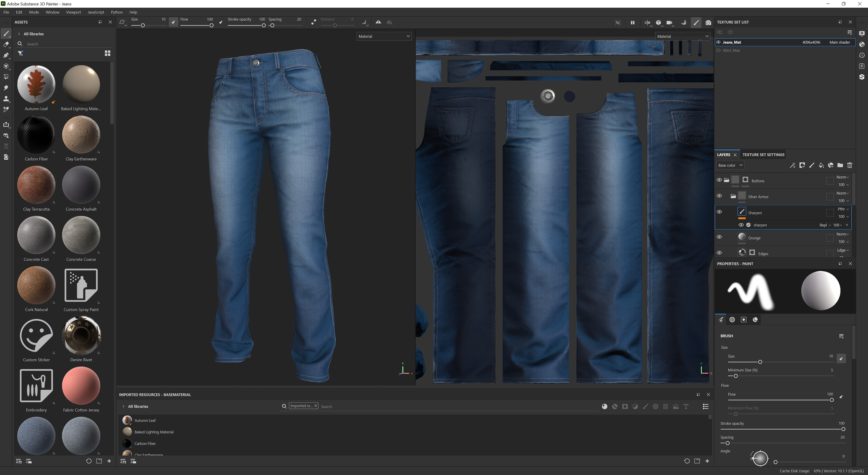Select the Eraser tool in left toolbar
Viewport: 868px width, 475px height.
pos(6,44)
